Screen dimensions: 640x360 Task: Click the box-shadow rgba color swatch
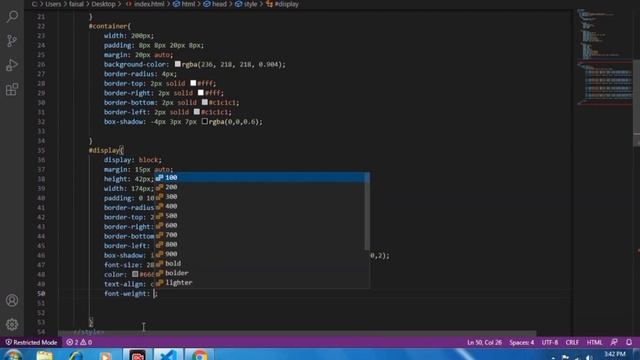click(204, 121)
